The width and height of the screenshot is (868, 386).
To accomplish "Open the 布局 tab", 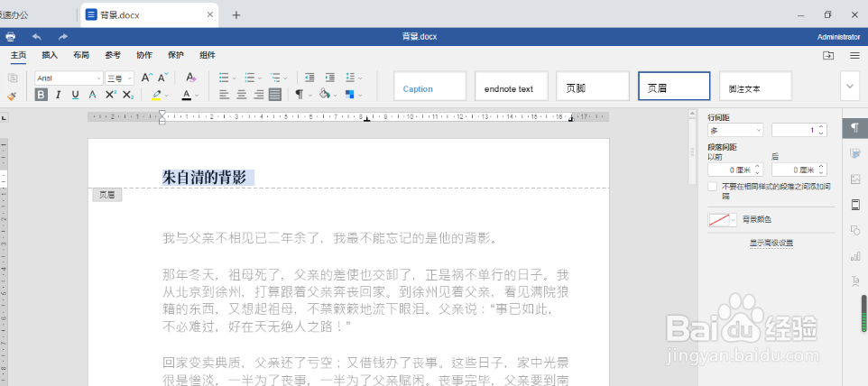I will coord(81,55).
